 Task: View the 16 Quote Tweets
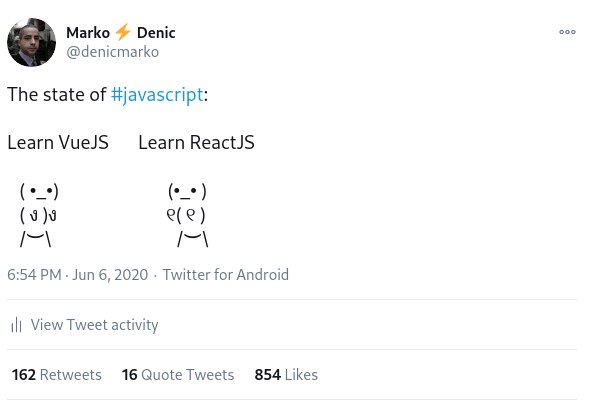(178, 375)
